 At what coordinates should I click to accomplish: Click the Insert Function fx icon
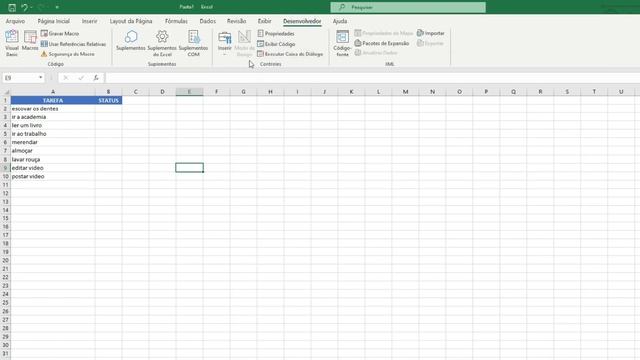pos(96,78)
